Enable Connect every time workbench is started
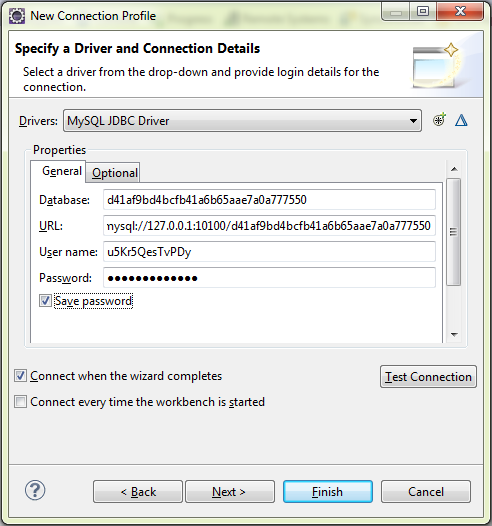The image size is (492, 526). [x=20, y=402]
